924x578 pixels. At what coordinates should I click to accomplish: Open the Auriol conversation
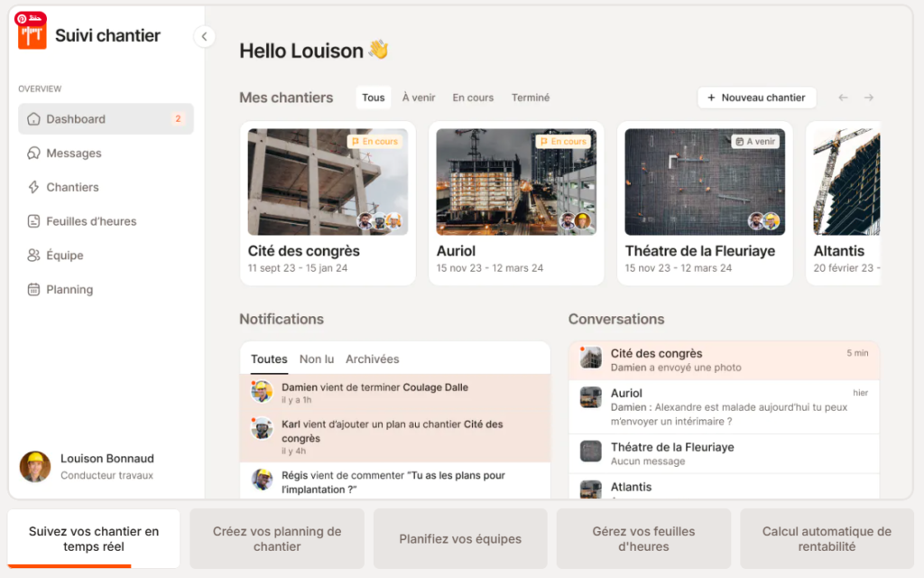[725, 407]
